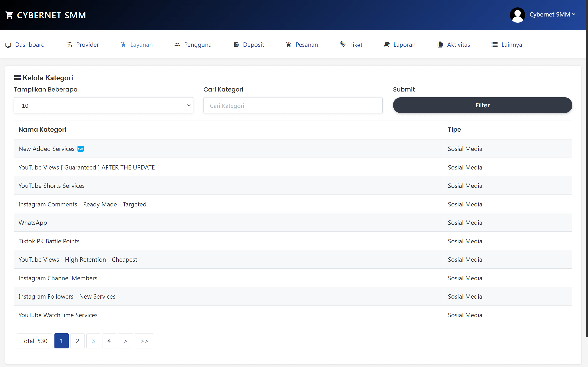Click the shopping cart logo icon
588x367 pixels.
(9, 15)
